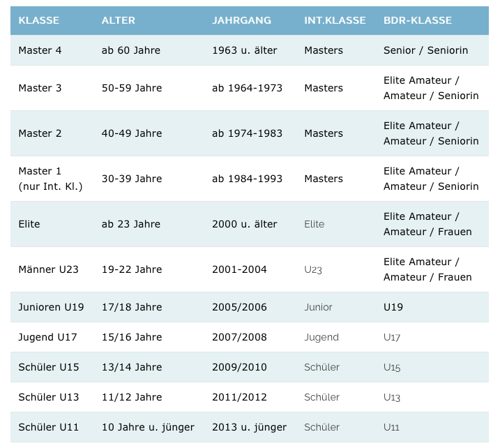Click the INT.KLASSE column header

point(335,20)
